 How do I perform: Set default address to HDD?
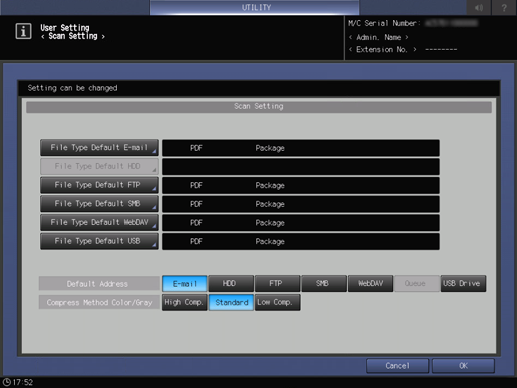coord(231,284)
